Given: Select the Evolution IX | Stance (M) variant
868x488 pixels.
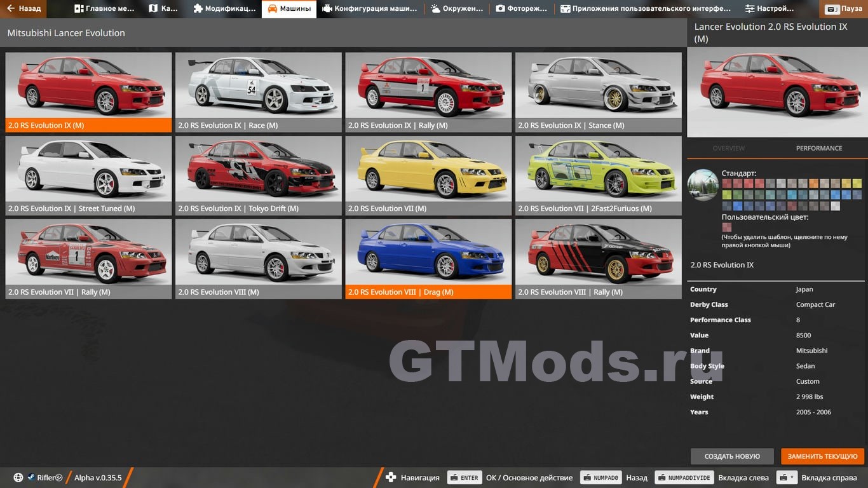Looking at the screenshot, I should click(x=599, y=92).
